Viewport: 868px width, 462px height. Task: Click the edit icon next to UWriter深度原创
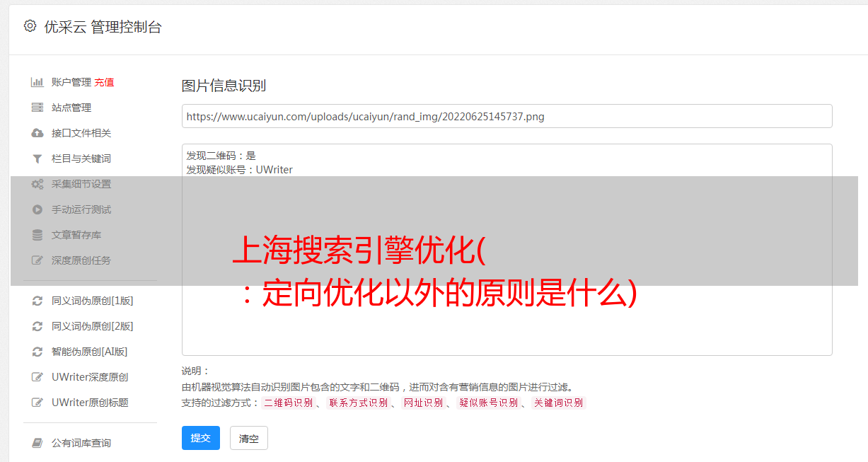coord(37,377)
